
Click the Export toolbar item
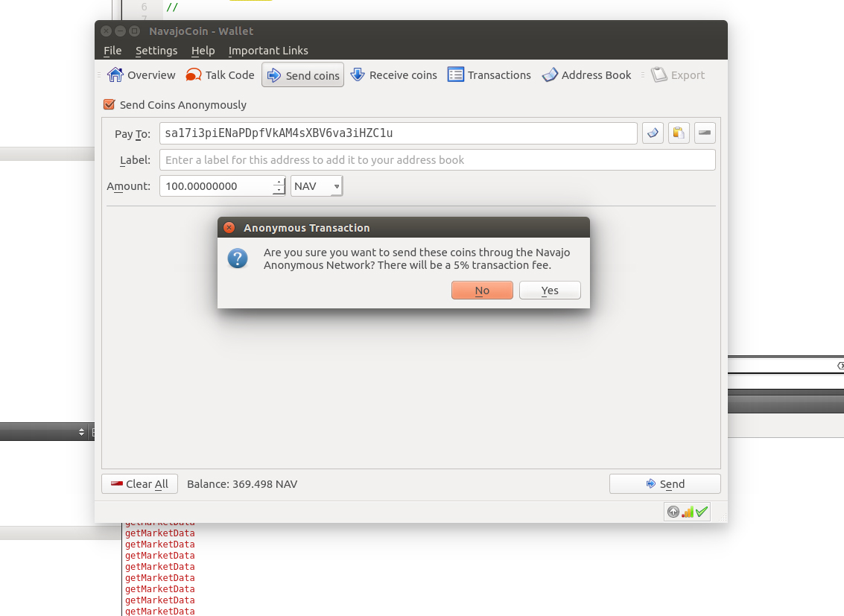tap(678, 74)
